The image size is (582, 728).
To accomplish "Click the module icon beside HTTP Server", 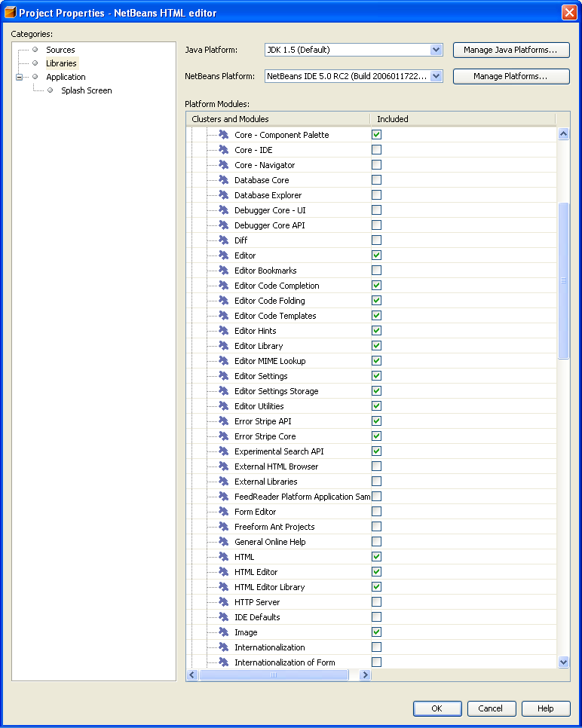I will click(223, 602).
